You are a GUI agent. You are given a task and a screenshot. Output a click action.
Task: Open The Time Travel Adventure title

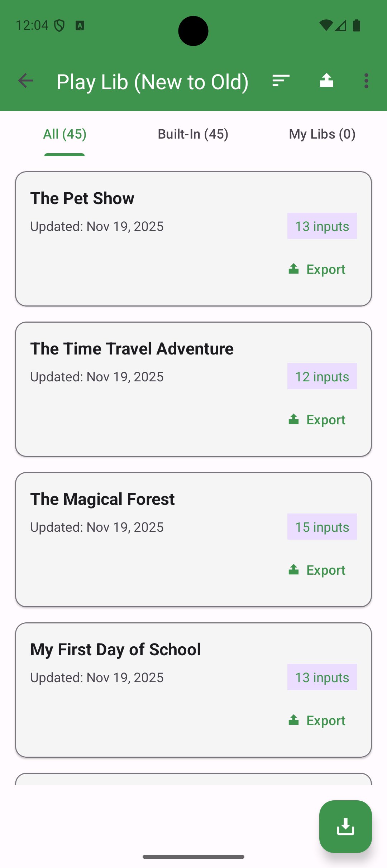point(132,349)
